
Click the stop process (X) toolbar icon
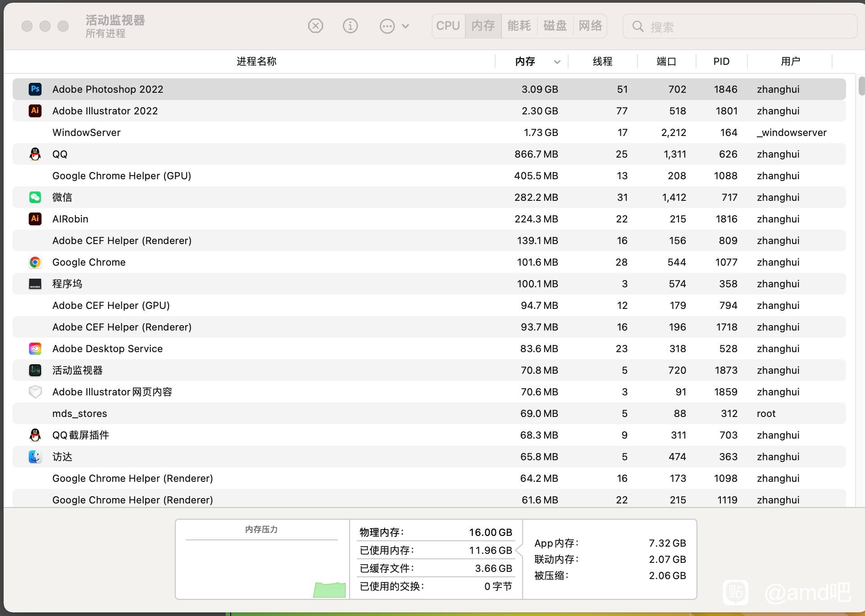tap(315, 26)
